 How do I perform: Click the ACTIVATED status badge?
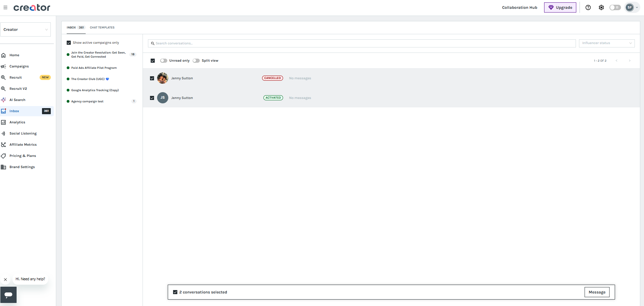pyautogui.click(x=273, y=98)
